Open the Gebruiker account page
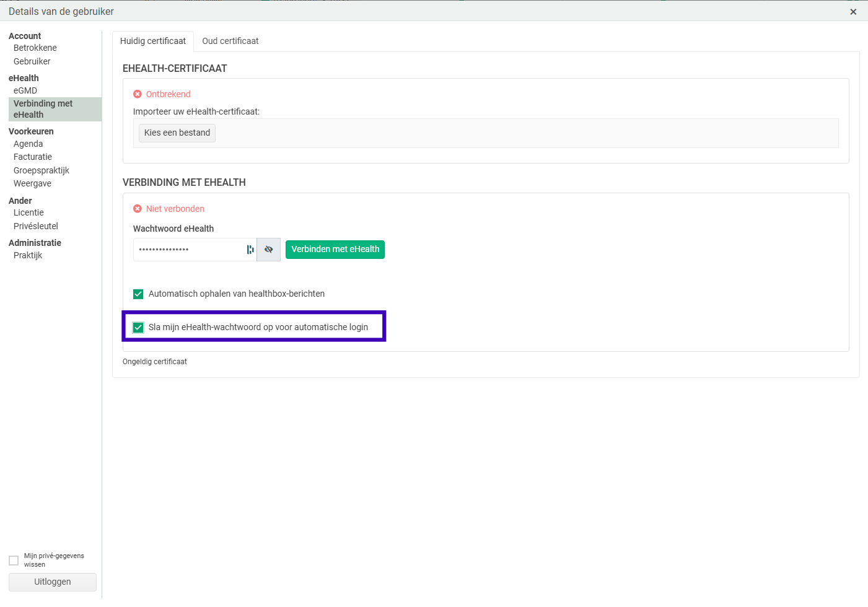Screen dimensions: 868x607 (32, 61)
